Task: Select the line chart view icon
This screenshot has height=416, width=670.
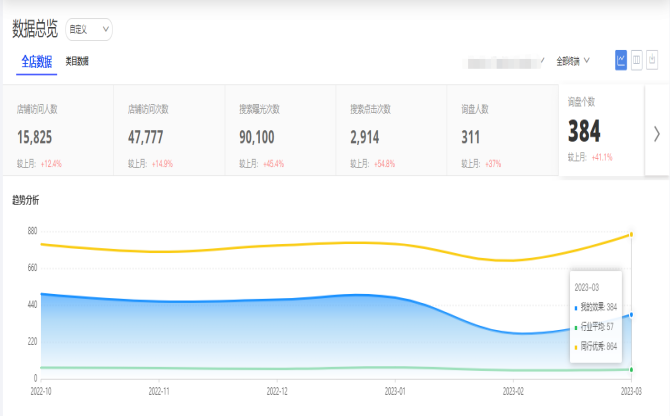Action: (x=621, y=60)
